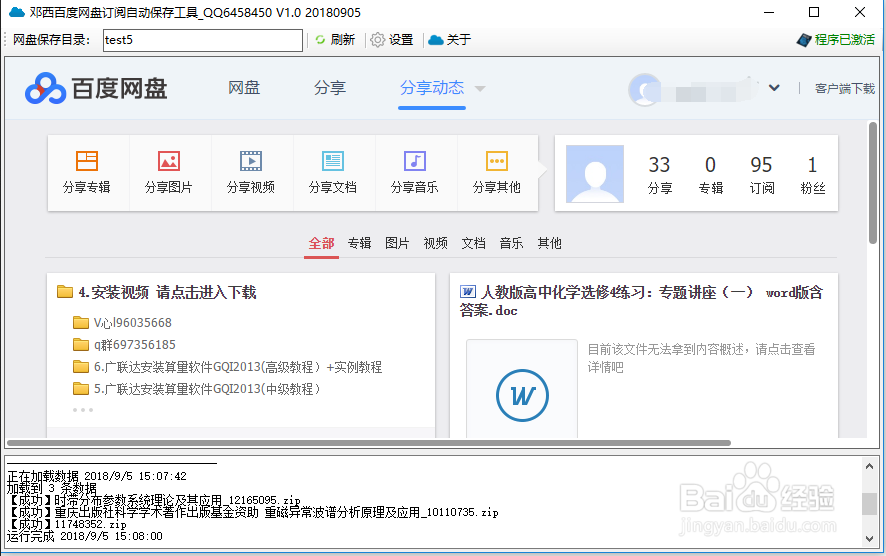Select the 分享动态 tab

(x=432, y=88)
